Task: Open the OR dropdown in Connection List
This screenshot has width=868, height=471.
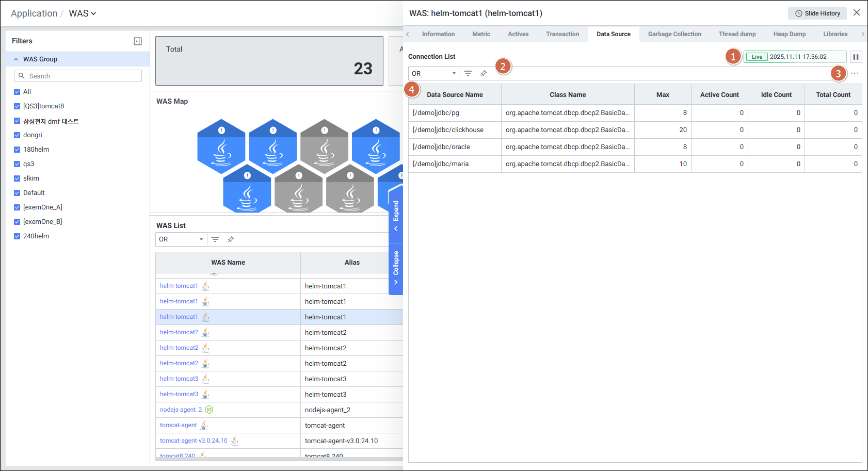Action: pos(433,73)
